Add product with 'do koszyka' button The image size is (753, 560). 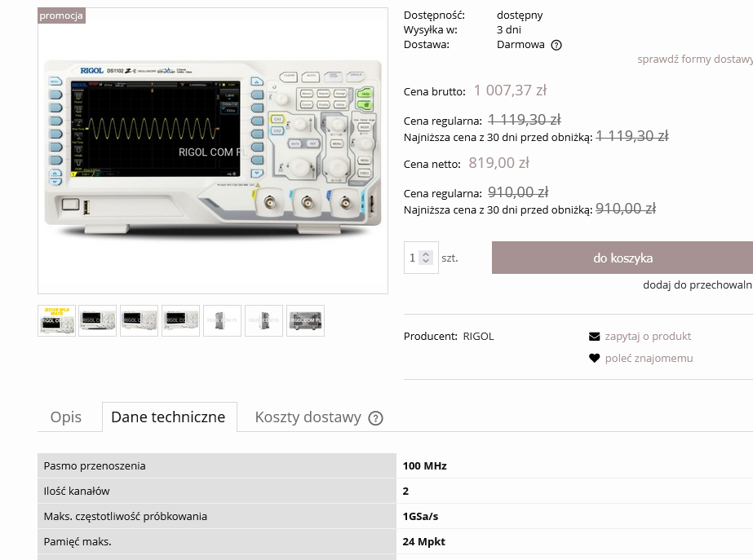pos(622,258)
